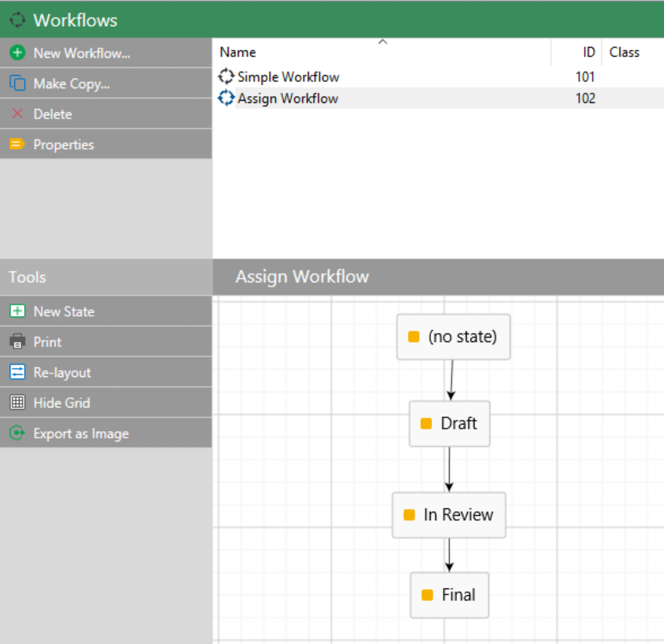Click orange square on Final node

click(x=427, y=595)
